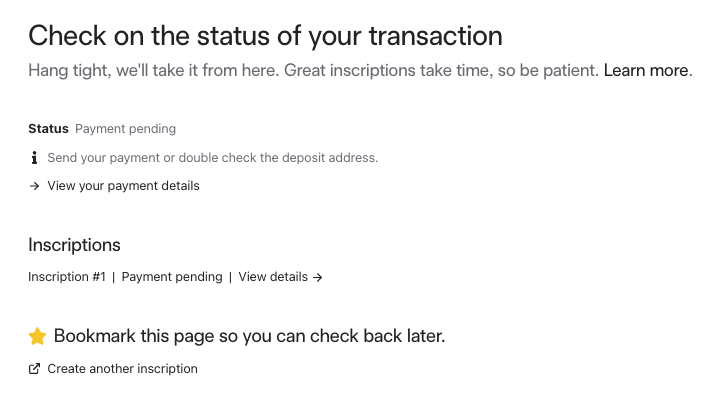Select Create another inscription
The image size is (711, 408).
122,369
